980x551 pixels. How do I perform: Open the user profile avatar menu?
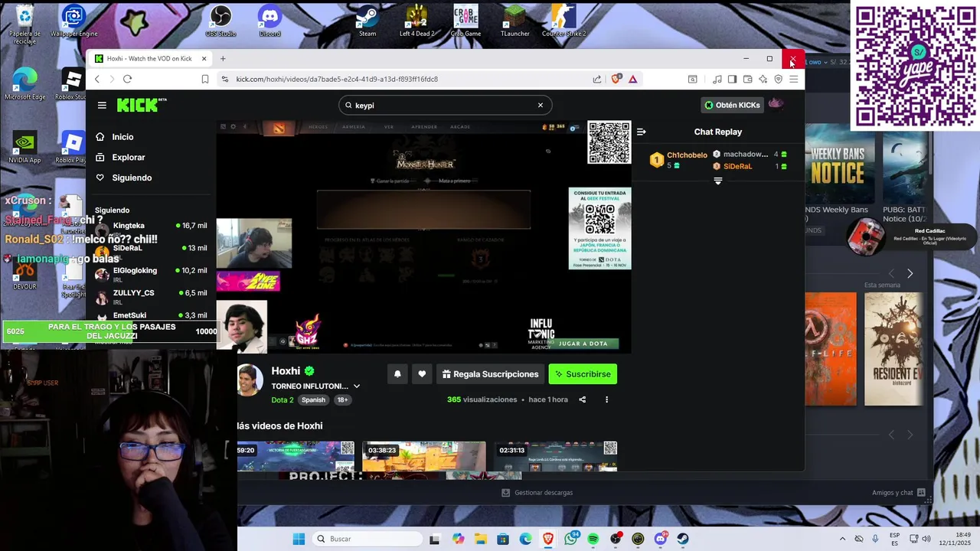tap(776, 104)
